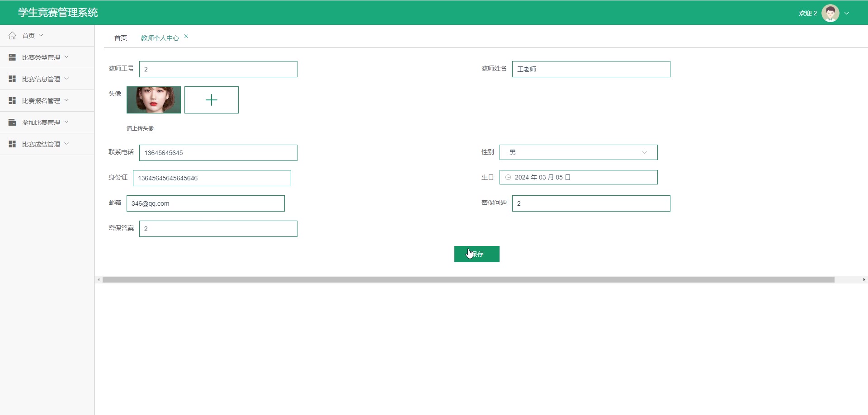Click the uploaded avatar photo thumbnail
This screenshot has height=415, width=868.
(x=154, y=100)
